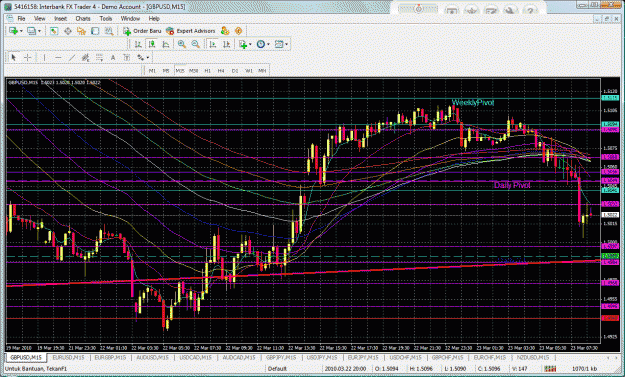
Task: Click the connection status bars in status bar
Action: click(x=550, y=369)
